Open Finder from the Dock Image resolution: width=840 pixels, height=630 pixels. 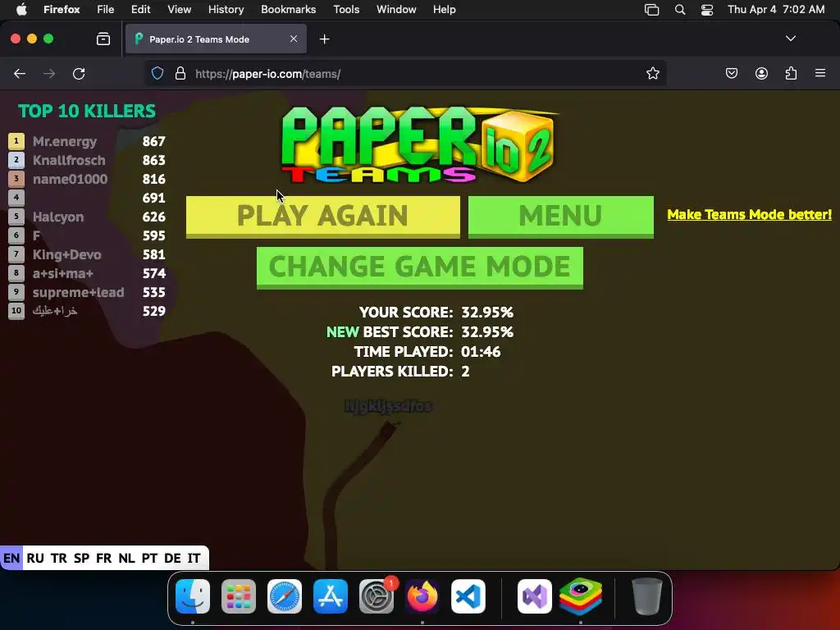tap(193, 596)
